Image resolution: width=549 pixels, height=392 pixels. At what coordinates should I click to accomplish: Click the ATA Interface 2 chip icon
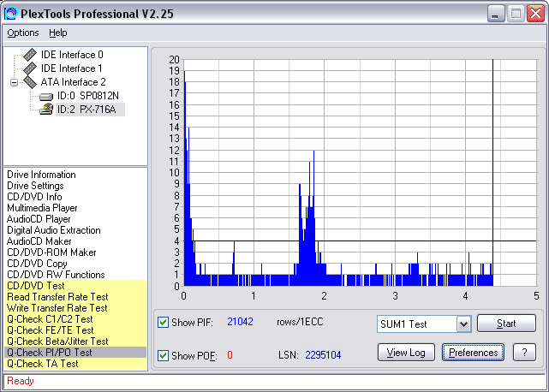(x=30, y=82)
